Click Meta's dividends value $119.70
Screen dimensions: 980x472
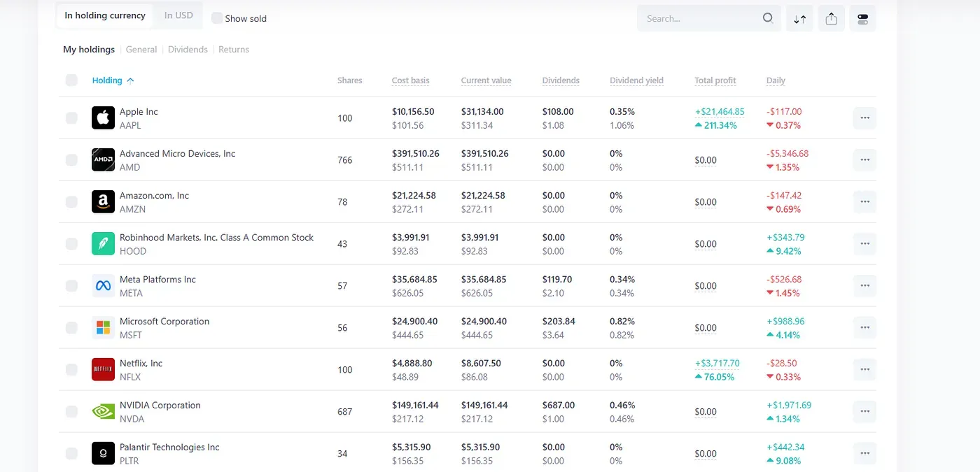(557, 280)
